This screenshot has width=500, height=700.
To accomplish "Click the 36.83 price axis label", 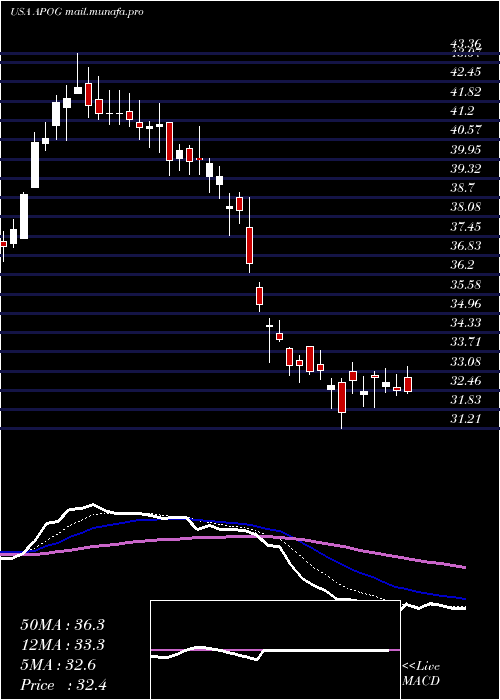I will click(466, 246).
